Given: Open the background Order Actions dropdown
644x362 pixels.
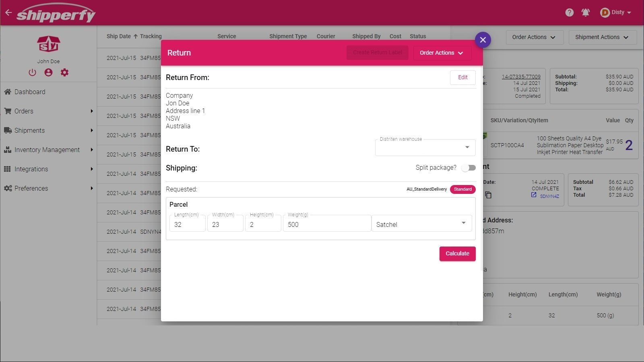Looking at the screenshot, I should [535, 37].
